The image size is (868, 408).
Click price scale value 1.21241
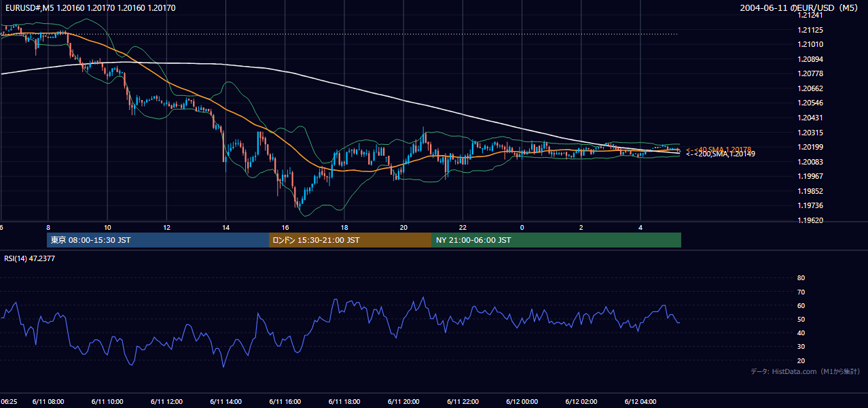click(x=810, y=15)
